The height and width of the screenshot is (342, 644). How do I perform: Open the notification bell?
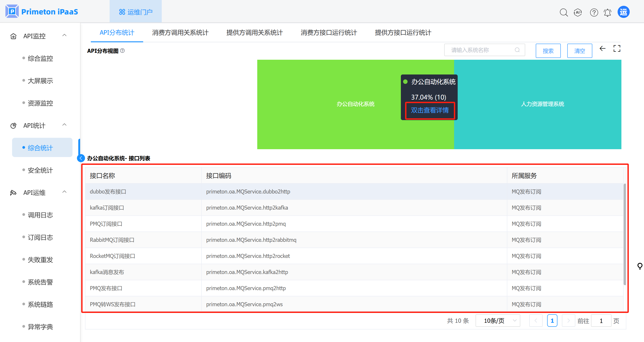tap(607, 12)
